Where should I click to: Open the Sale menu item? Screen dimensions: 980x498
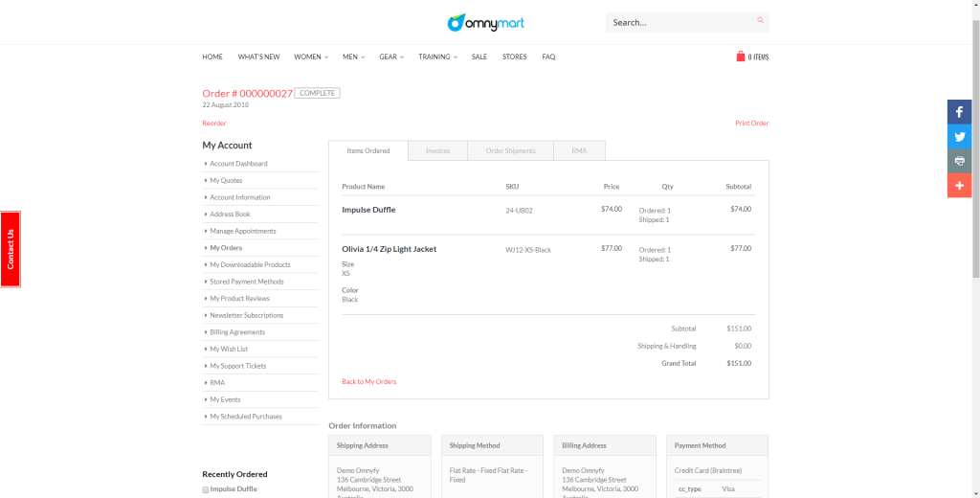coord(479,57)
